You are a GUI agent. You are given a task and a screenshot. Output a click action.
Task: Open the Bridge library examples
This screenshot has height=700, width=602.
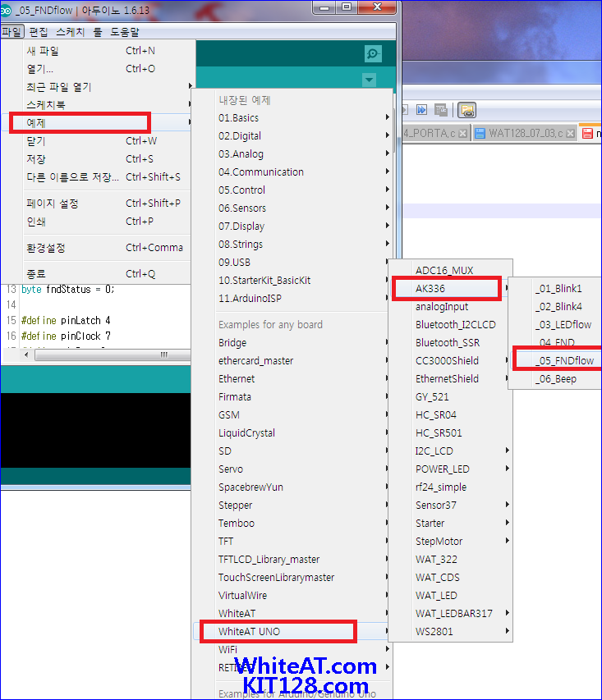tap(292, 343)
